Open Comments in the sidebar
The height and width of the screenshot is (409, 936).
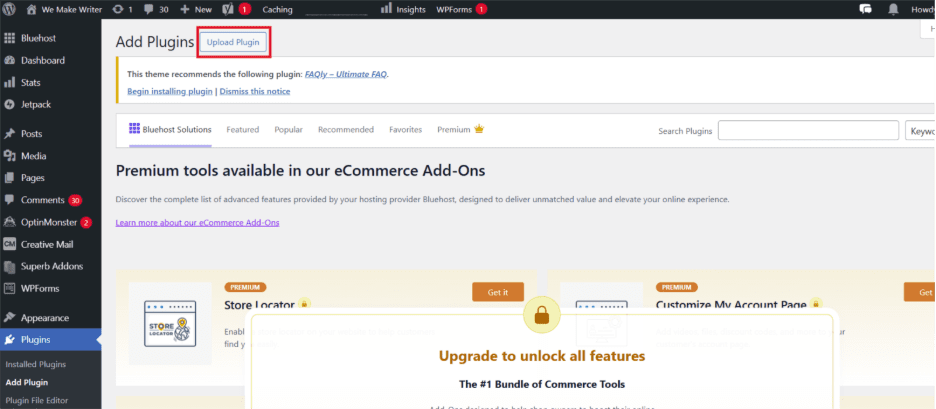(51, 200)
